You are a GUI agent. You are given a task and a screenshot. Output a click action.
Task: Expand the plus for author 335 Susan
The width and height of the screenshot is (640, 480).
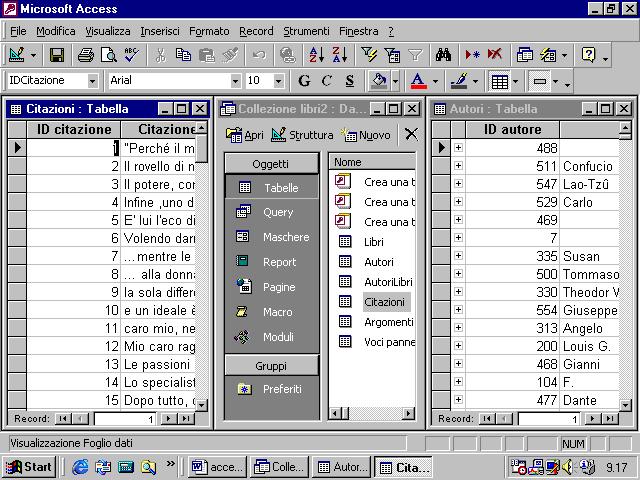[458, 256]
